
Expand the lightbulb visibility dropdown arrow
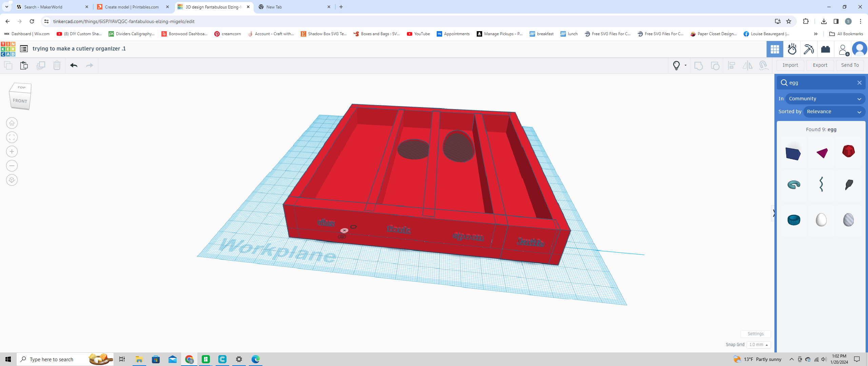tap(686, 65)
